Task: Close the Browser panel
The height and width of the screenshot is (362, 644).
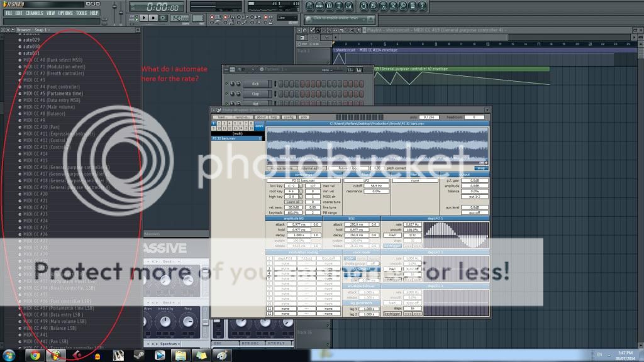Action: 138,30
